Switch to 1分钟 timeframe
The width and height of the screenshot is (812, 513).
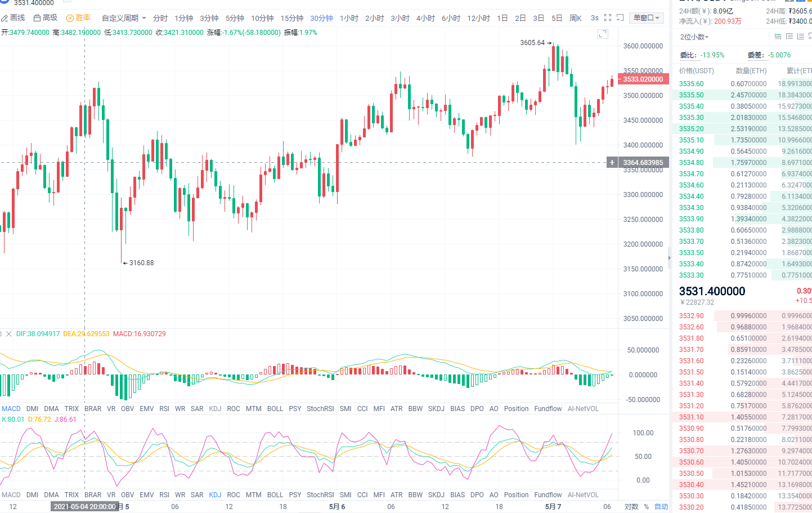[x=183, y=18]
